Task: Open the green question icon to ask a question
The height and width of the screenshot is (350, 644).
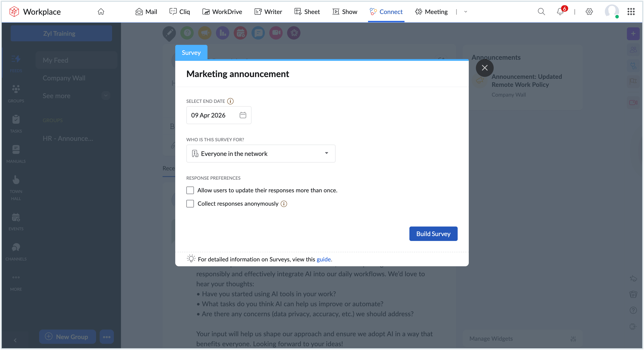Action: coord(187,33)
